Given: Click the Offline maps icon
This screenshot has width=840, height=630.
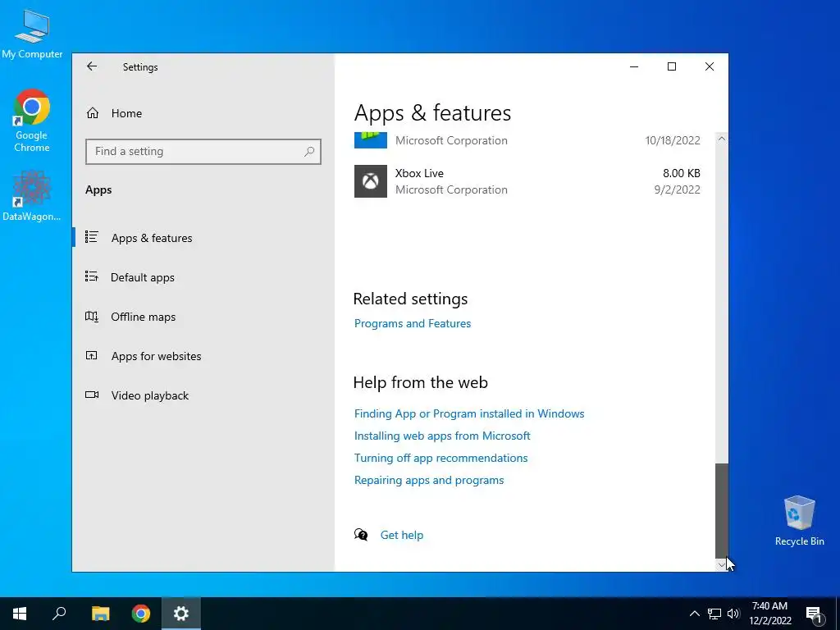Looking at the screenshot, I should (92, 316).
